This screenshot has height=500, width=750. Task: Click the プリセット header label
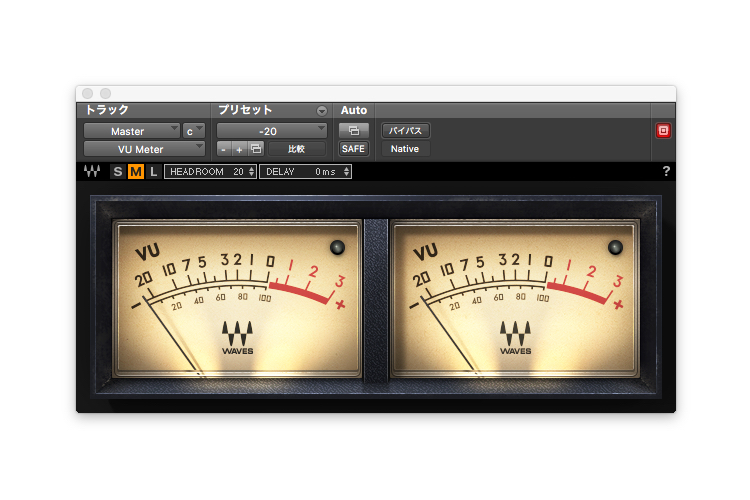245,110
